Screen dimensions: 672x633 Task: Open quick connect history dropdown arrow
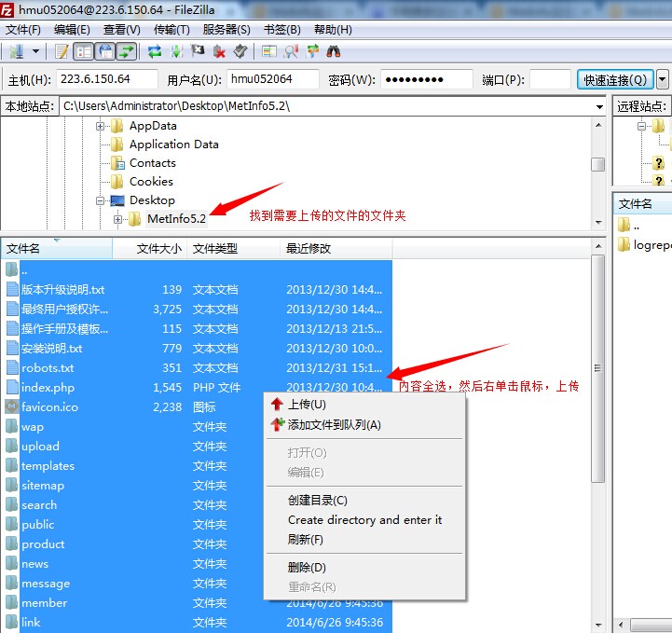pos(663,80)
